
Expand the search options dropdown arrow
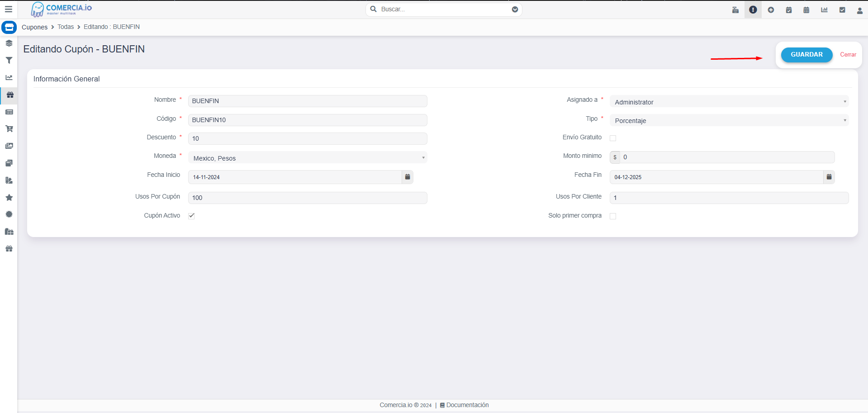515,9
